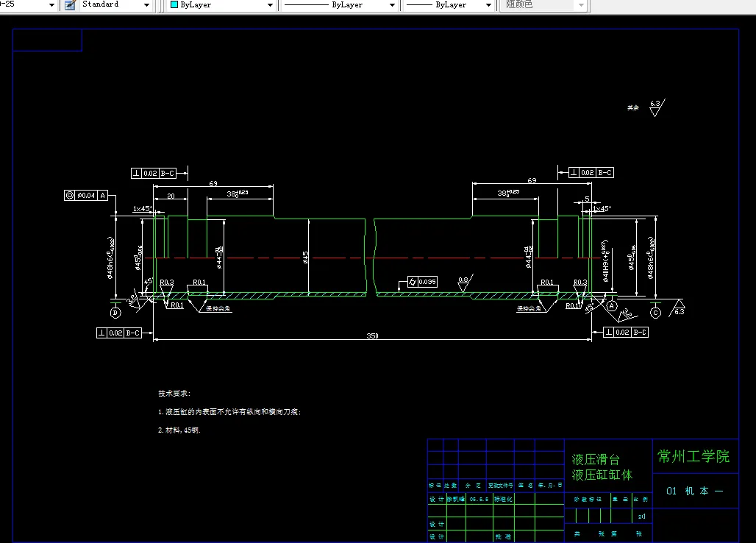756x543 pixels.
Task: Open the ByLayer linetype dropdown
Action: coord(392,5)
